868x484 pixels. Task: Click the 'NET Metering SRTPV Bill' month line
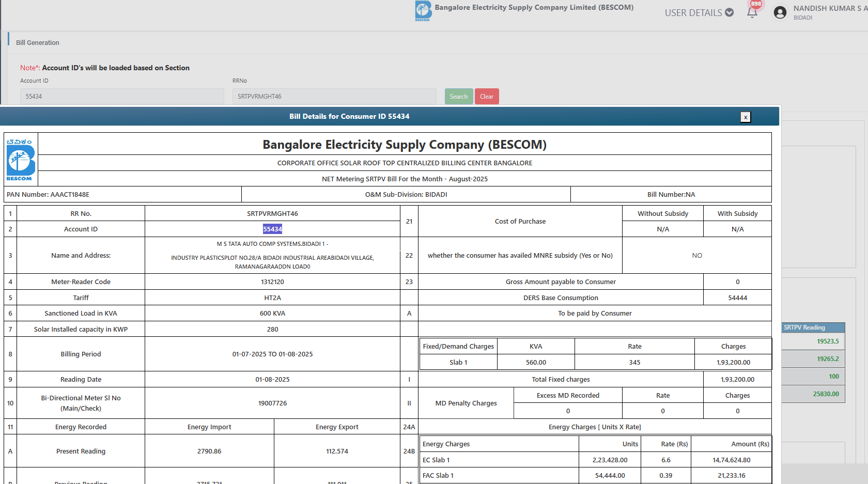click(405, 179)
